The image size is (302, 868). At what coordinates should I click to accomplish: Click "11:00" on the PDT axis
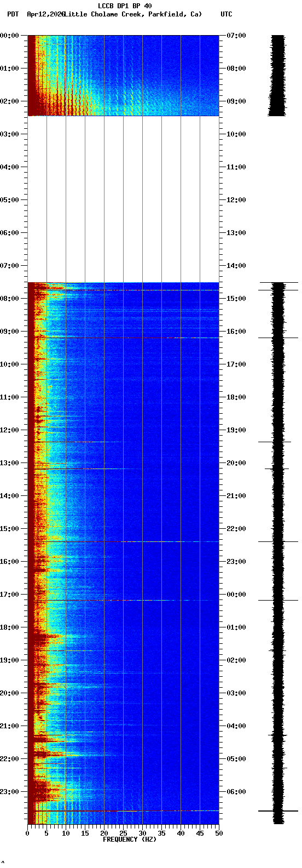pyautogui.click(x=9, y=397)
